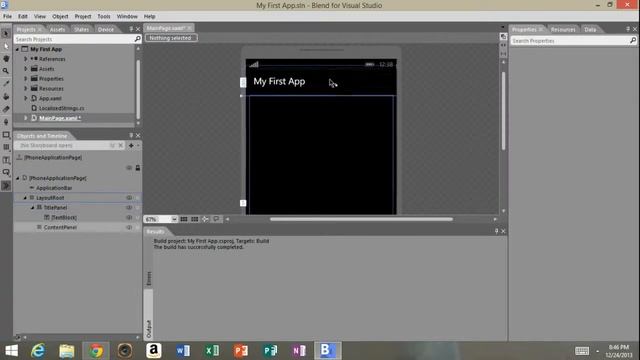The image size is (640, 360).
Task: Toggle show-all visibility eye header
Action: tap(129, 168)
